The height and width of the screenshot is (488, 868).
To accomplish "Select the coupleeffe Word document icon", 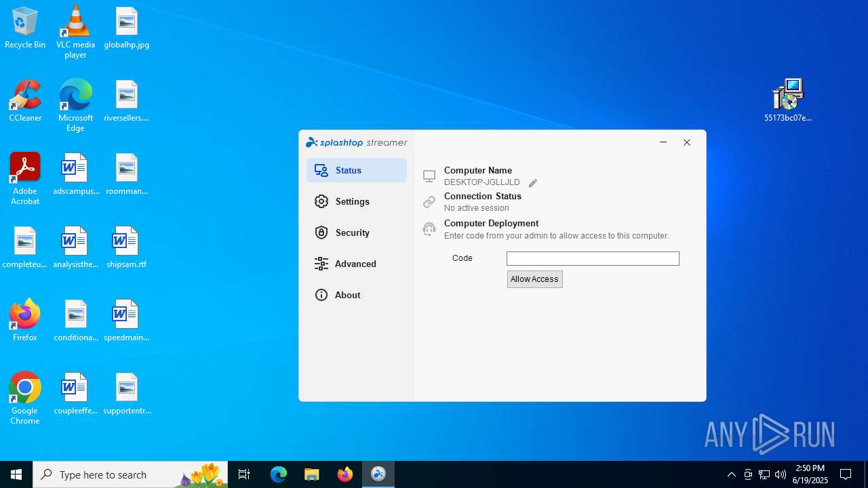I will click(75, 394).
